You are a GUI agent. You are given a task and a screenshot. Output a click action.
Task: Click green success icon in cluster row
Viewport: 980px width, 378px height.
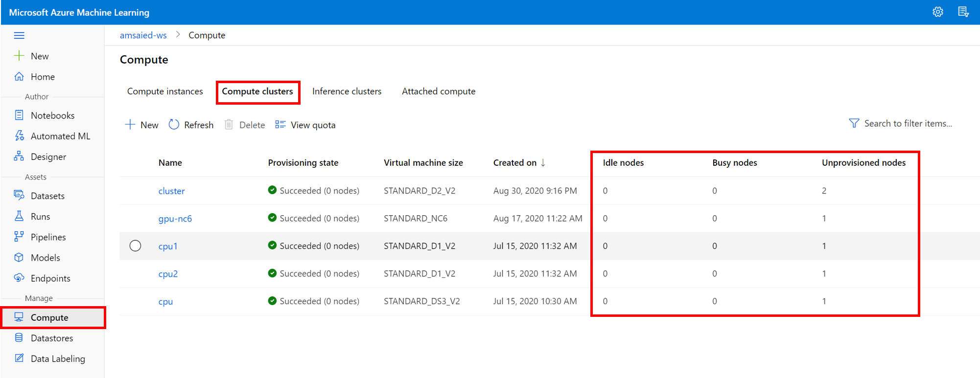tap(272, 190)
